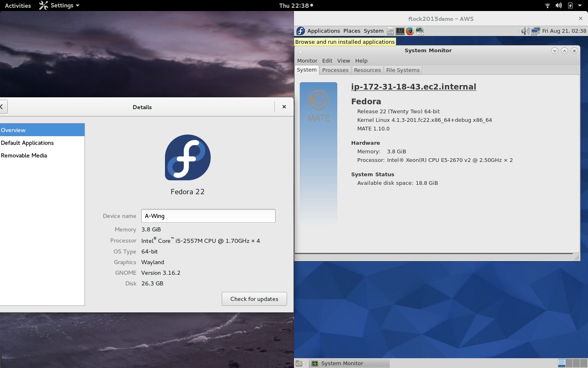Image resolution: width=588 pixels, height=368 pixels.
Task: Open the mail client launcher in MATE panel
Action: tap(420, 31)
